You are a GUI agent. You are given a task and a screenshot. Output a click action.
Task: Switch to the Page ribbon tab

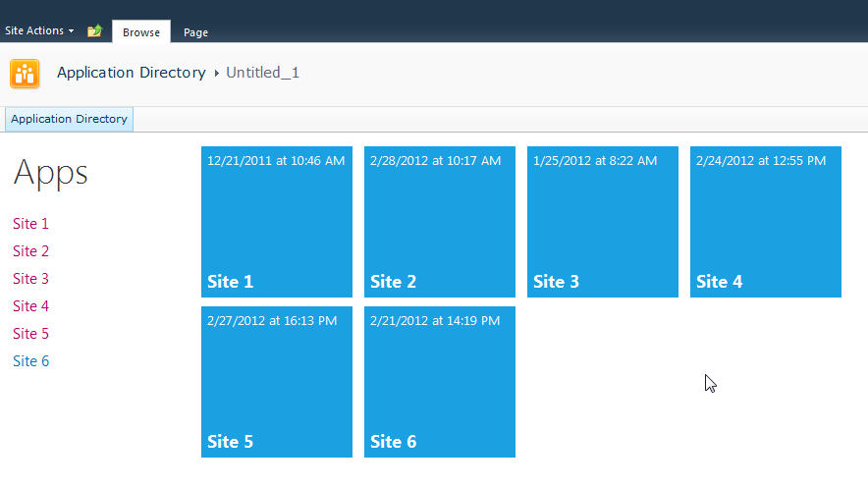tap(196, 32)
